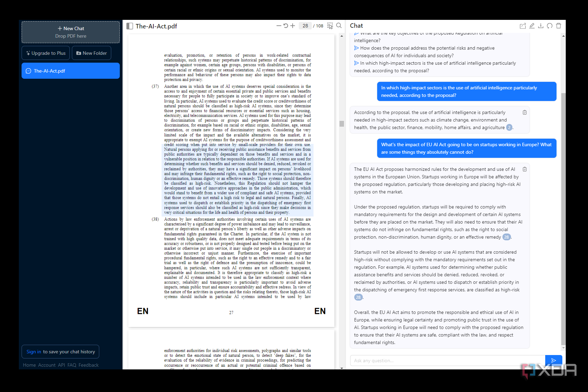This screenshot has height=392, width=588.
Task: Open the FAQ footer link
Action: click(x=72, y=365)
